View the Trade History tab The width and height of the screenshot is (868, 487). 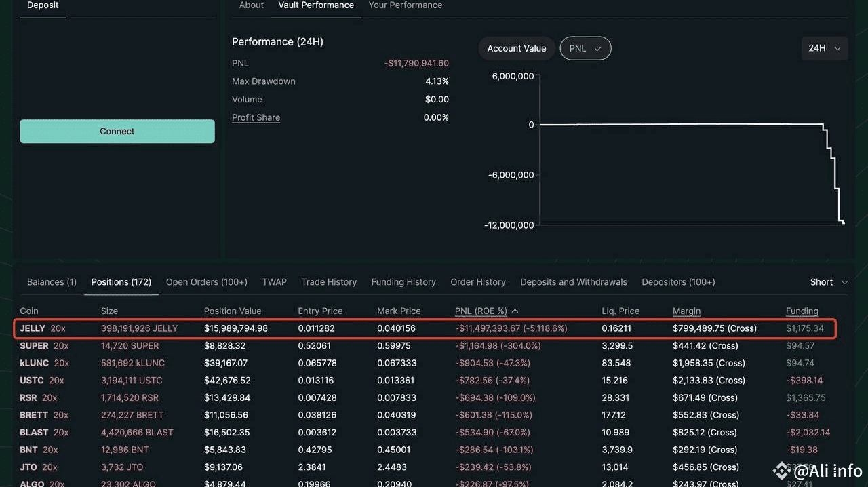[329, 282]
